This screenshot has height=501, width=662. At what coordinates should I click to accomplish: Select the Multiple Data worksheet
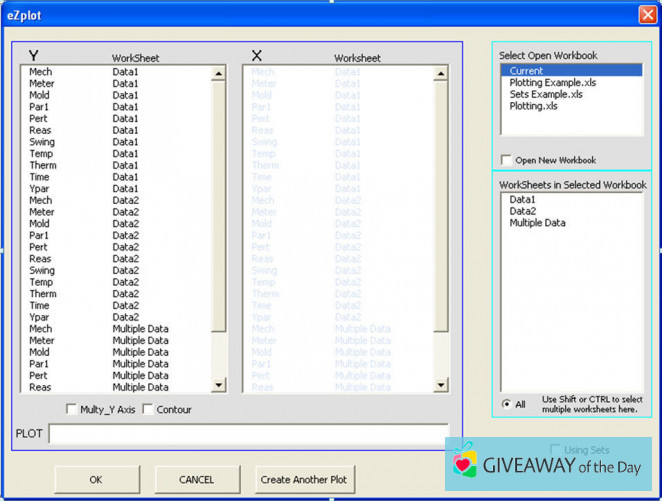537,223
